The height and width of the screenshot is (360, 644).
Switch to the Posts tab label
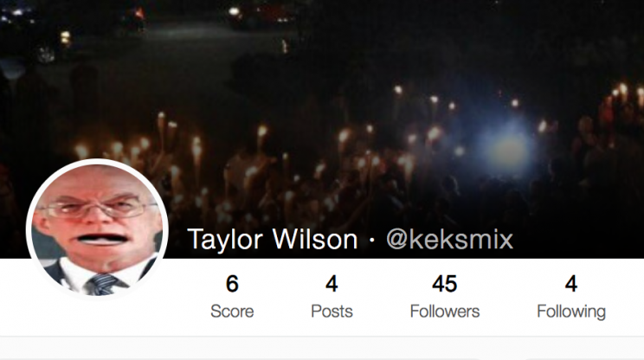[332, 312]
